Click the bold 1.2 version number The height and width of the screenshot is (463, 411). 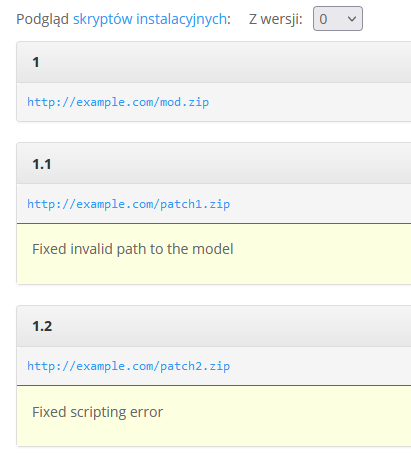pos(42,326)
